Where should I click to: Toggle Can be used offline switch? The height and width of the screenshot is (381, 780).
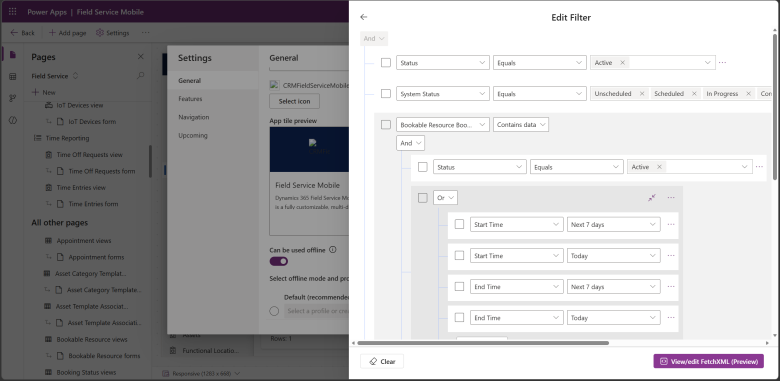279,261
